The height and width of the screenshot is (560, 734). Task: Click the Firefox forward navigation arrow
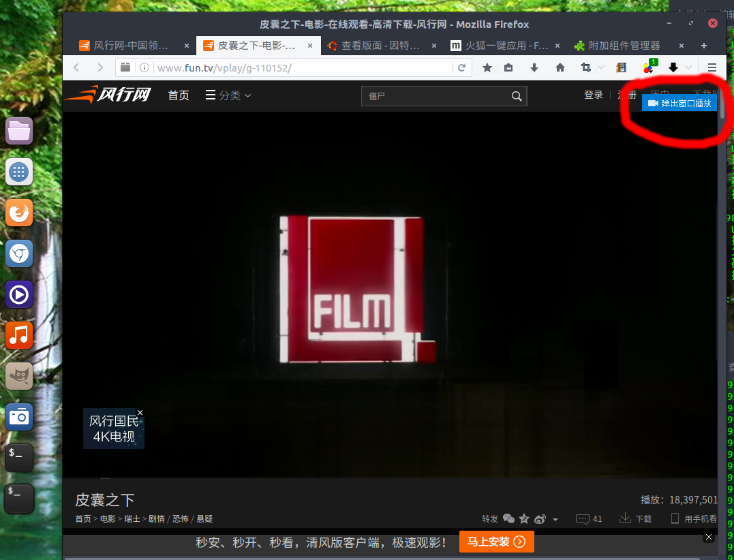pyautogui.click(x=100, y=68)
